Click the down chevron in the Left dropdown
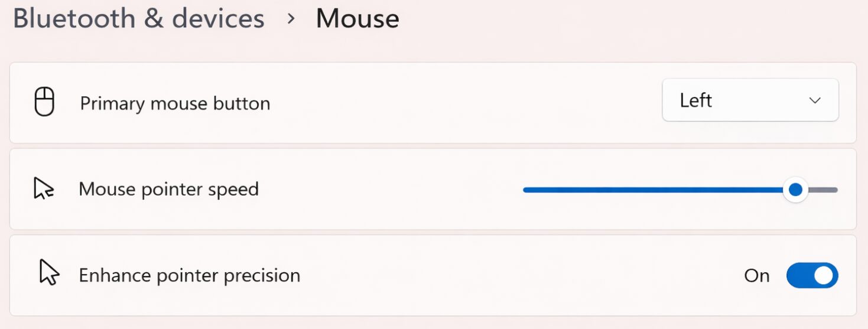Image resolution: width=868 pixels, height=329 pixels. (x=815, y=100)
